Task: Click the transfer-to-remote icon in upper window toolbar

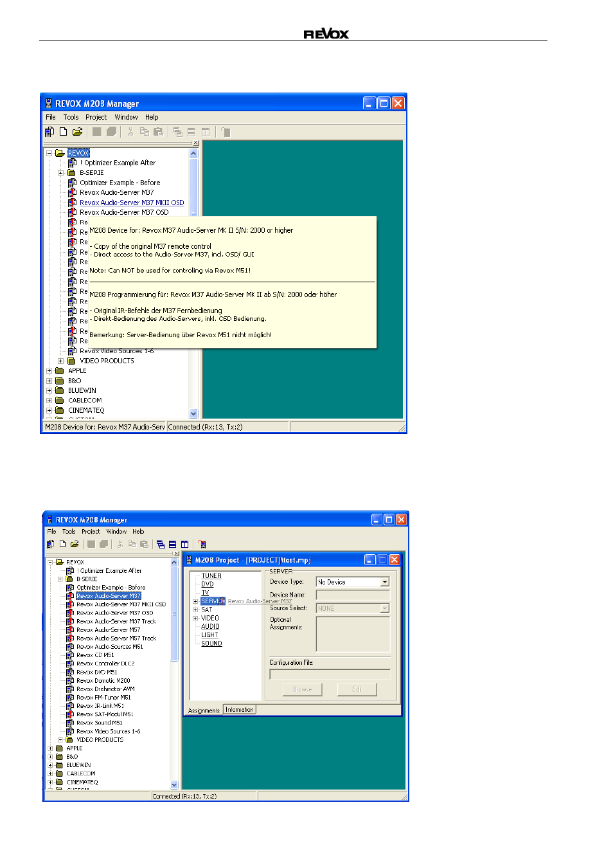Action: 226,132
